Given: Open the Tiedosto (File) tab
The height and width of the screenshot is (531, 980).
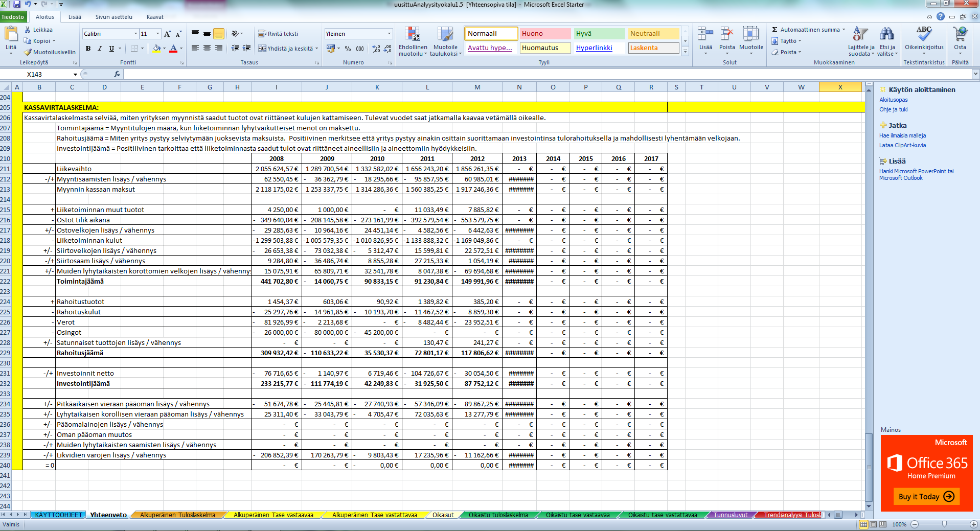Looking at the screenshot, I should pyautogui.click(x=13, y=17).
